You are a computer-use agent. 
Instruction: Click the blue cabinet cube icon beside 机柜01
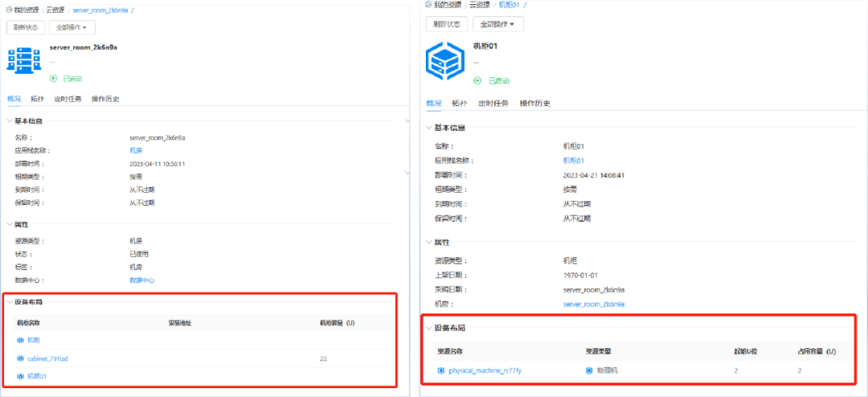click(x=444, y=61)
